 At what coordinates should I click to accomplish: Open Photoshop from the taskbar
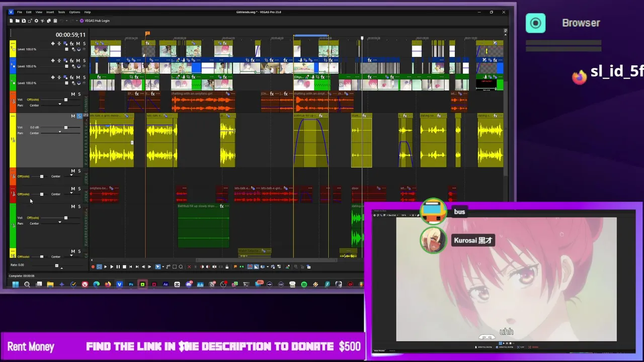tap(131, 284)
